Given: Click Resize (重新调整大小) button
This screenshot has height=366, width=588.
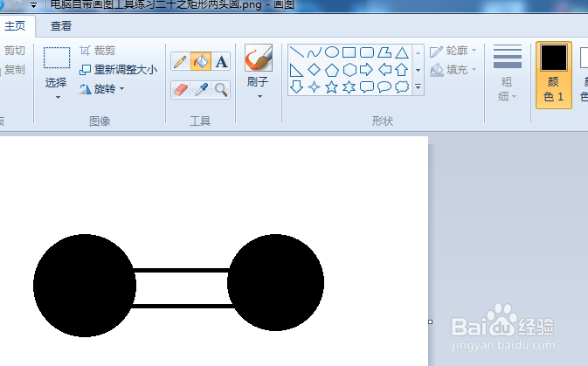Looking at the screenshot, I should point(119,70).
